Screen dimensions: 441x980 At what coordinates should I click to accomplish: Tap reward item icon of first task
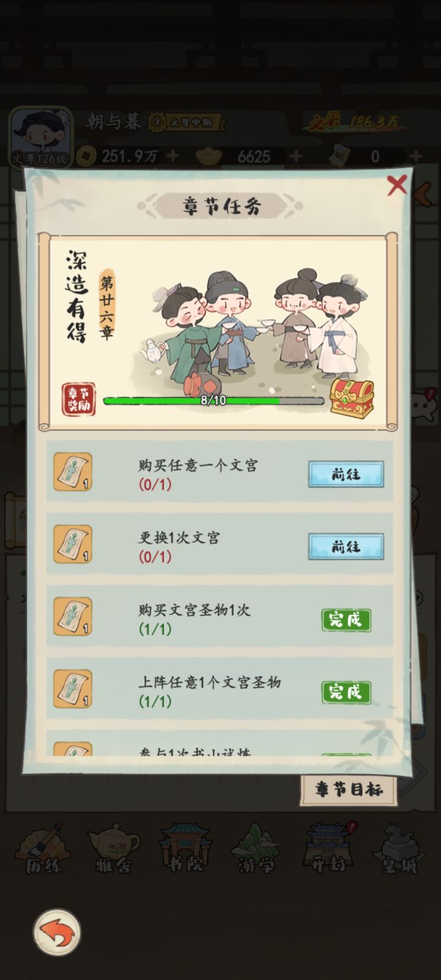(x=73, y=472)
